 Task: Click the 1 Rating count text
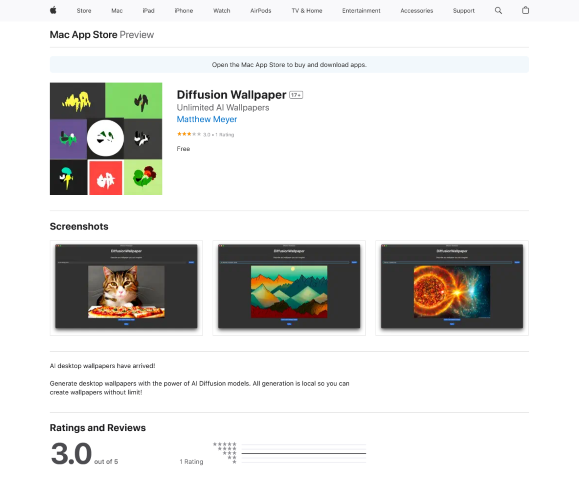click(191, 462)
